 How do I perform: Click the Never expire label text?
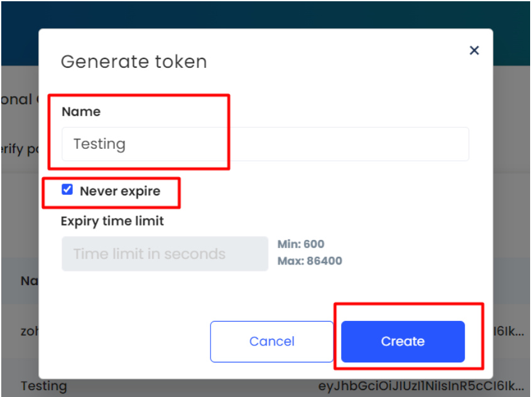[x=120, y=191]
